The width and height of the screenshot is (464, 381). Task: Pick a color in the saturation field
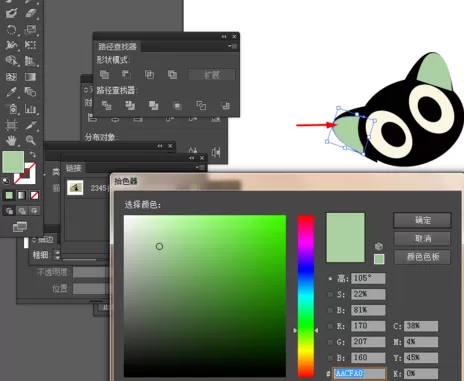pyautogui.click(x=205, y=296)
